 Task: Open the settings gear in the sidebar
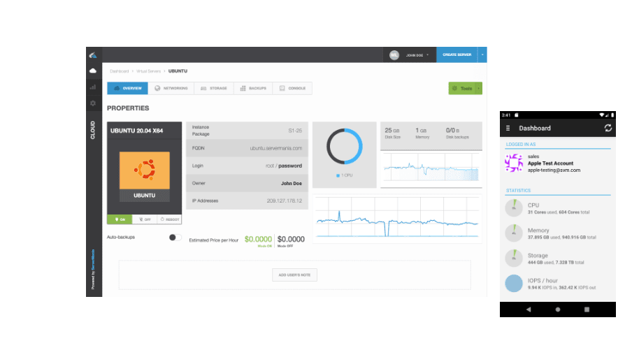(x=93, y=103)
